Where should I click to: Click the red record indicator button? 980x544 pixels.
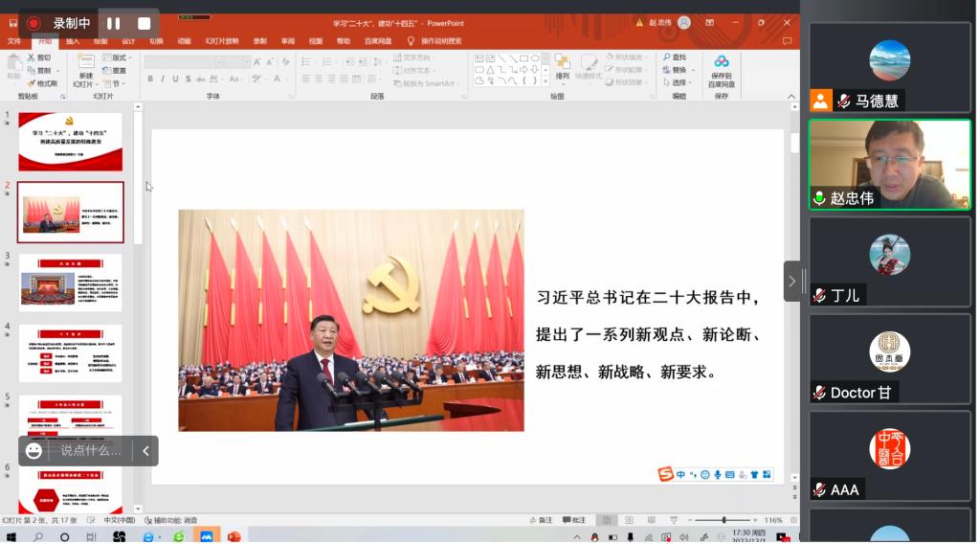[x=33, y=23]
